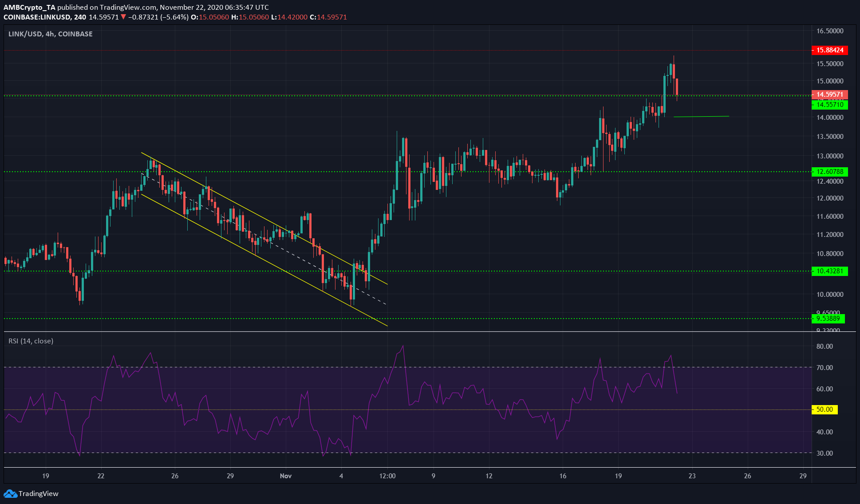Screen dimensions: 860x504
Task: Select the High value H:15.05060
Action: coord(250,17)
